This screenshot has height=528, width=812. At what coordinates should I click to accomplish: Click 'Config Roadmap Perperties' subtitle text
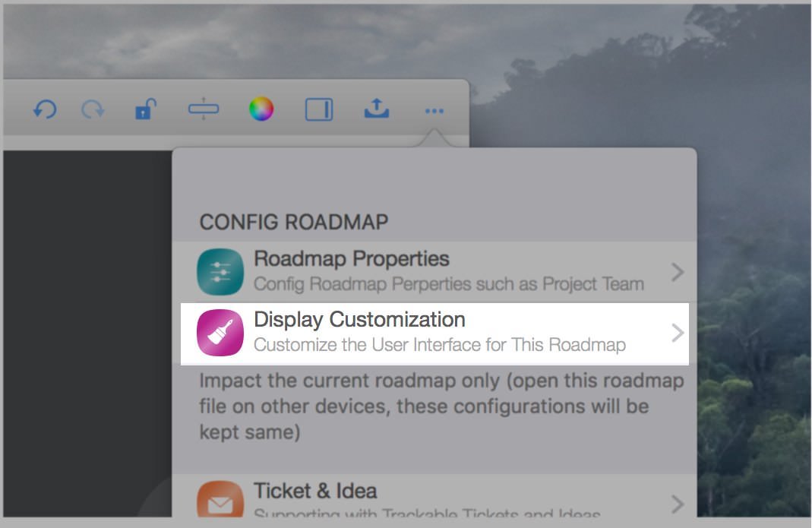point(448,285)
